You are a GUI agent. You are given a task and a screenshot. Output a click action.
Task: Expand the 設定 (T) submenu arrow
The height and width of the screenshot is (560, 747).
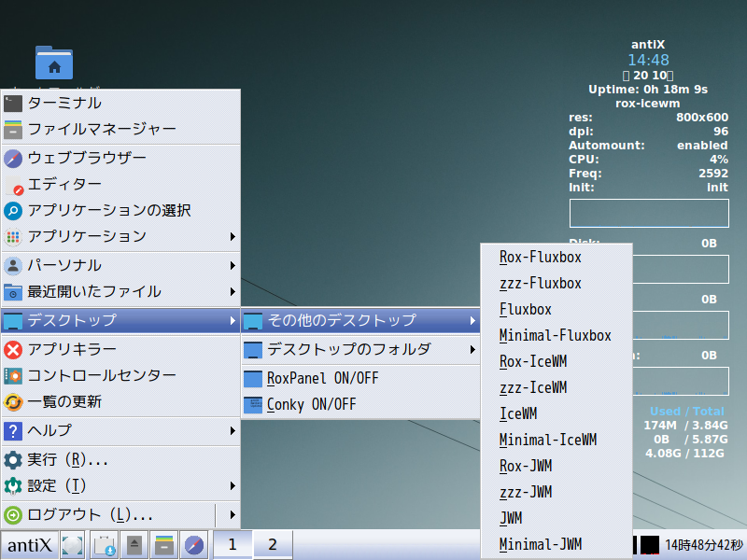(x=233, y=486)
